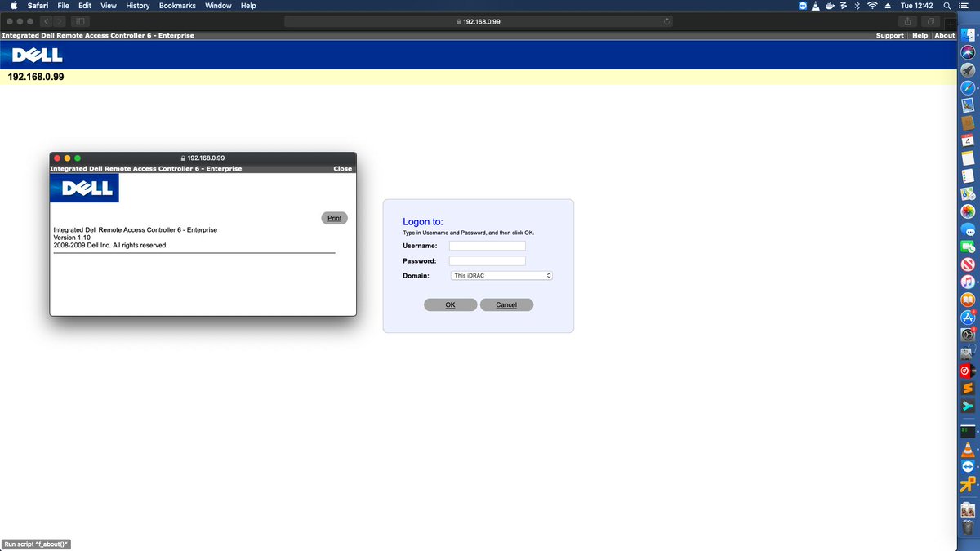
Task: Expand the Domain dropdown 'This iDRAC'
Action: click(x=501, y=276)
